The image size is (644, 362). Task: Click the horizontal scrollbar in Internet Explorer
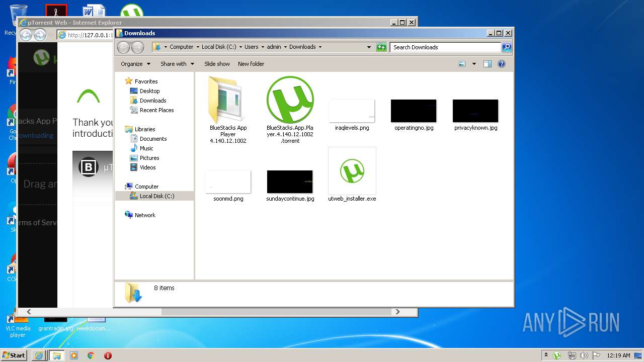point(276,312)
